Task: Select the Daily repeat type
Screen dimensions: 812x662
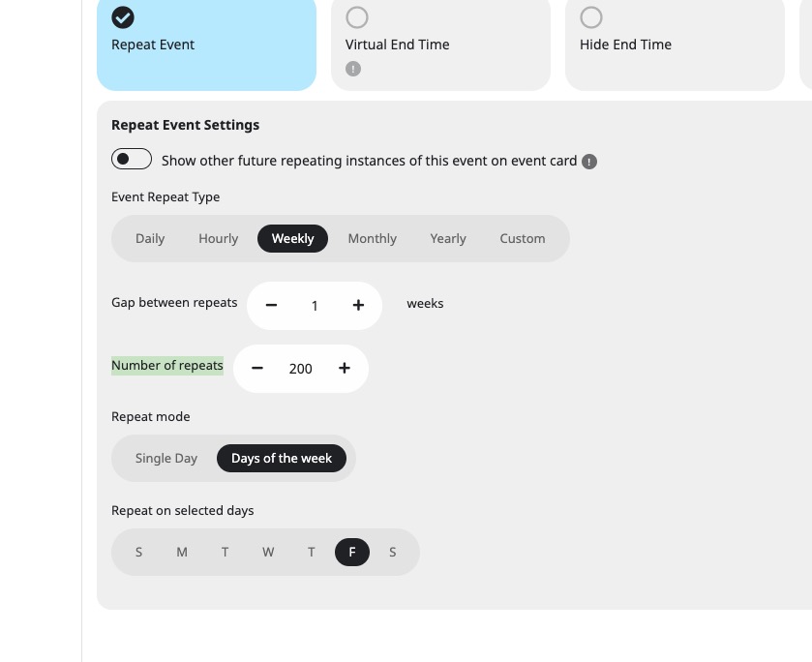Action: point(150,239)
